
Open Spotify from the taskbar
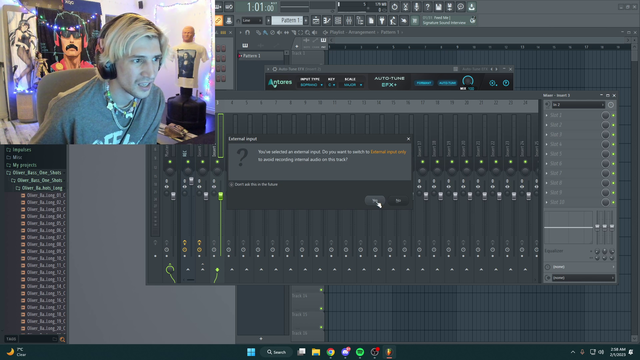click(x=360, y=352)
